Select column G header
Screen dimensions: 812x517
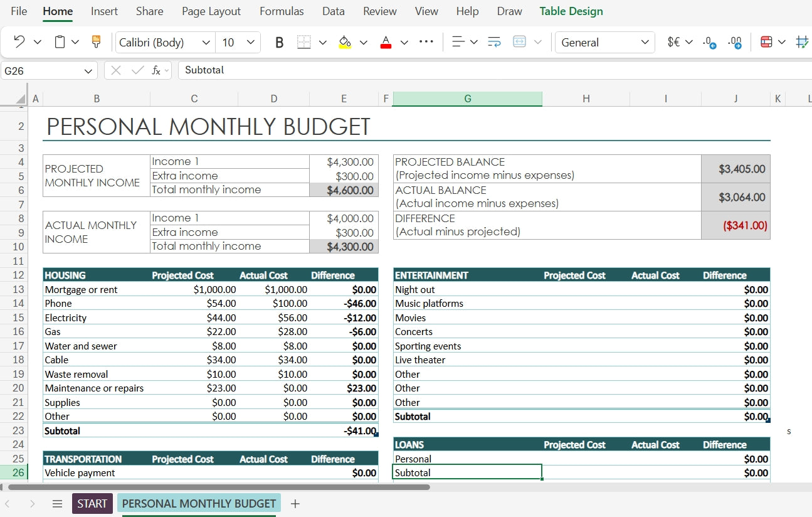[467, 99]
